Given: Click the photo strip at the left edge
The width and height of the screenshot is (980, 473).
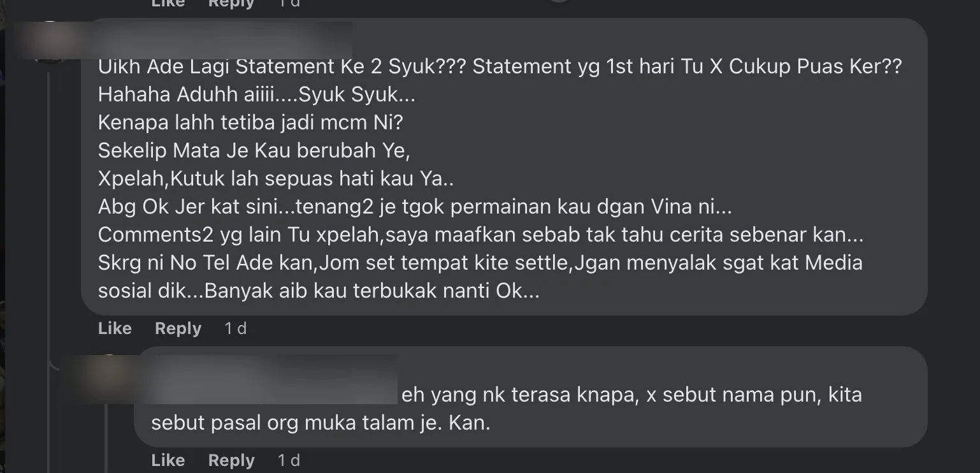Looking at the screenshot, I should (x=3, y=236).
